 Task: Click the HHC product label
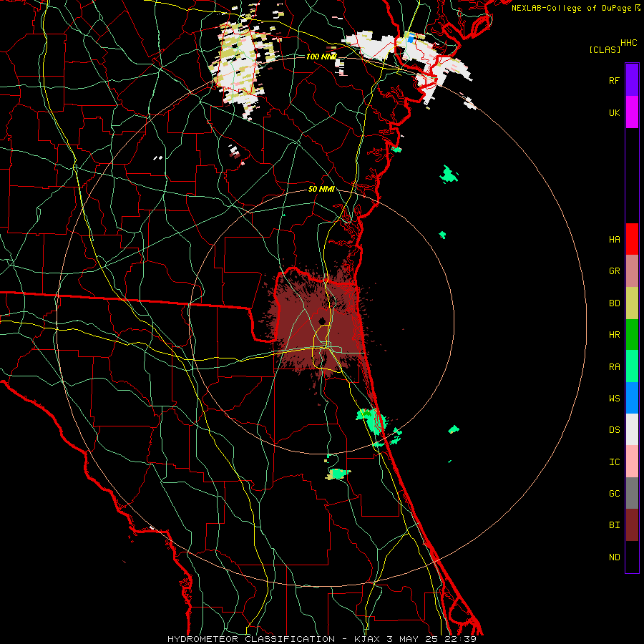point(628,43)
